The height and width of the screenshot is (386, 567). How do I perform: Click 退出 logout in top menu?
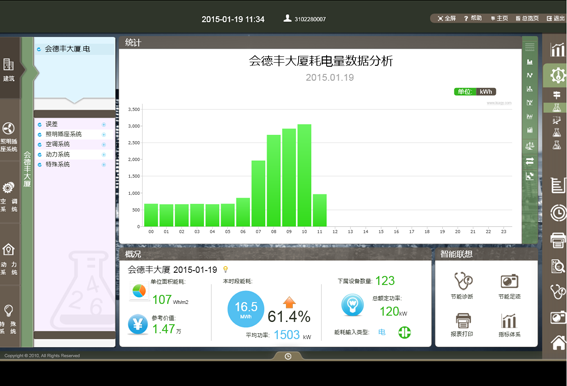(x=556, y=18)
